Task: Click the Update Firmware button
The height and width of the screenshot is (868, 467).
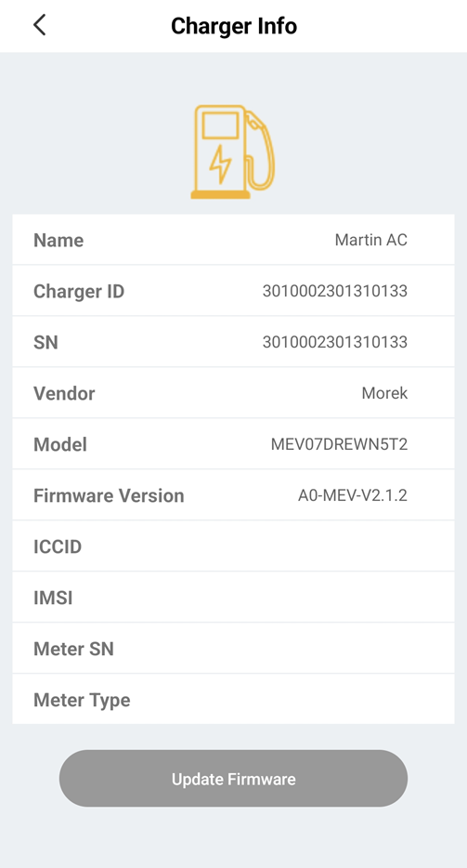Action: pyautogui.click(x=234, y=779)
